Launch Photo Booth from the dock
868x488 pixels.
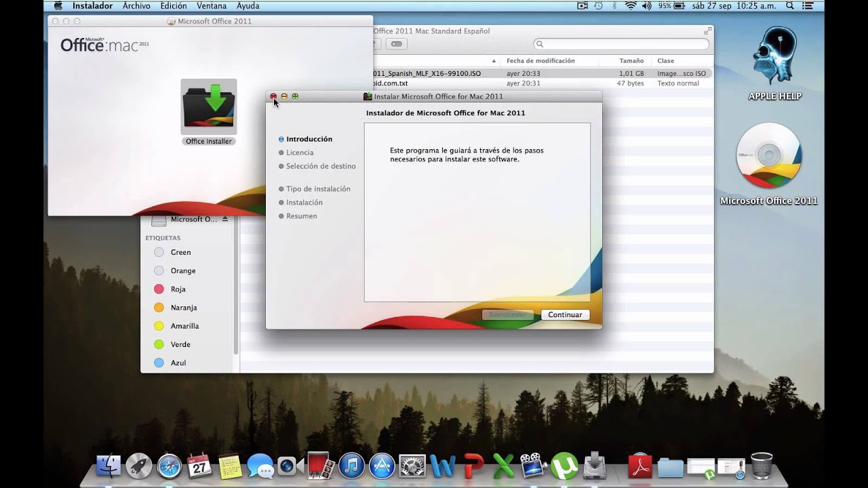320,465
